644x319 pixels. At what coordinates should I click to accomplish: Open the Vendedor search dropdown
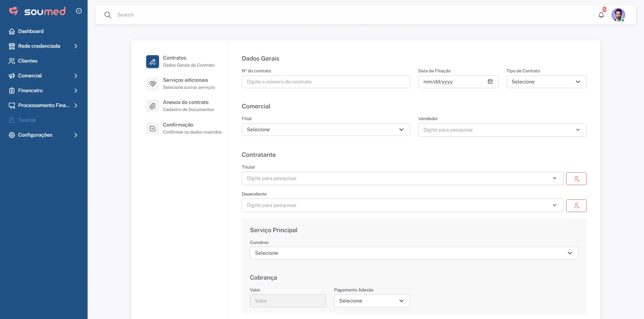click(x=502, y=130)
